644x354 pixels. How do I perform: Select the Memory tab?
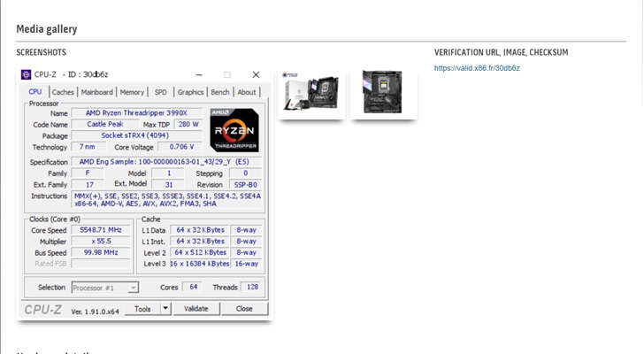click(x=132, y=92)
